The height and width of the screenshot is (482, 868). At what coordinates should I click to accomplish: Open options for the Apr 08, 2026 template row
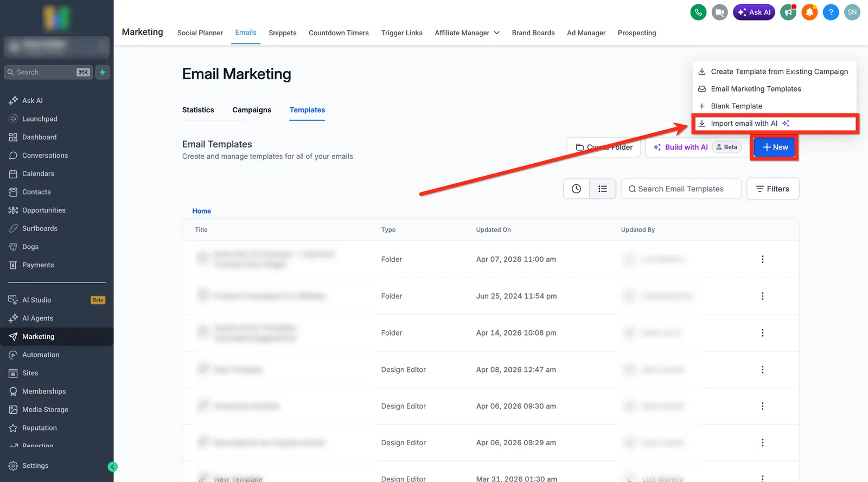pos(762,370)
